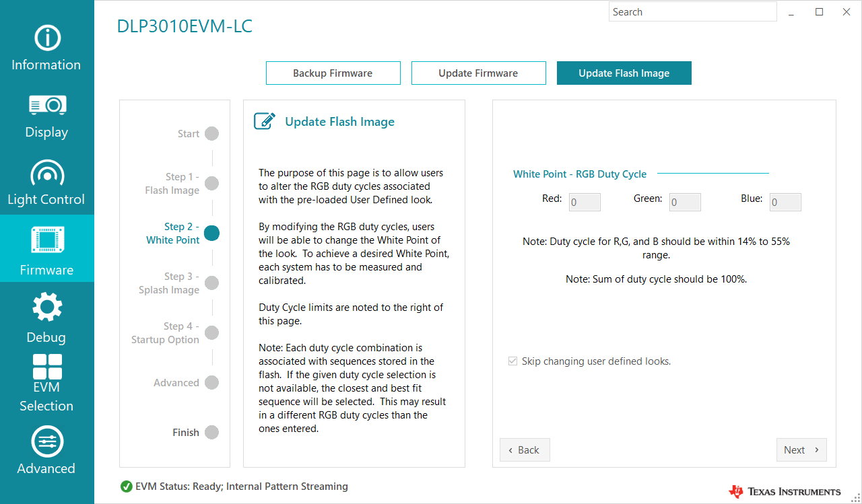862x504 pixels.
Task: Open the Information section icon
Action: (46, 38)
